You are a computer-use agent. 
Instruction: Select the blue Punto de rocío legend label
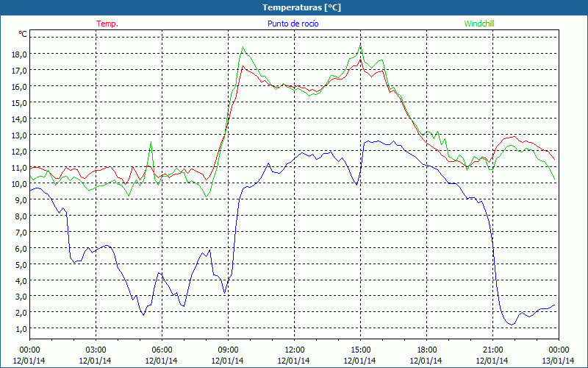pos(293,24)
